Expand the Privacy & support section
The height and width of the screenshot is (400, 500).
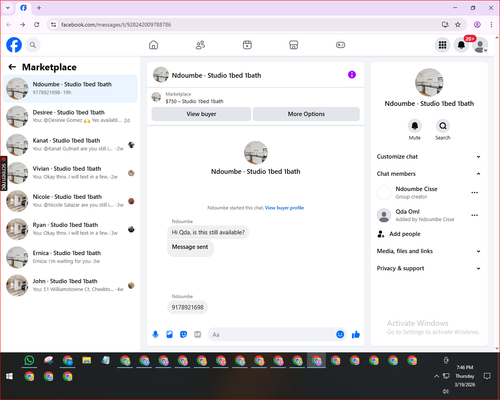[429, 268]
